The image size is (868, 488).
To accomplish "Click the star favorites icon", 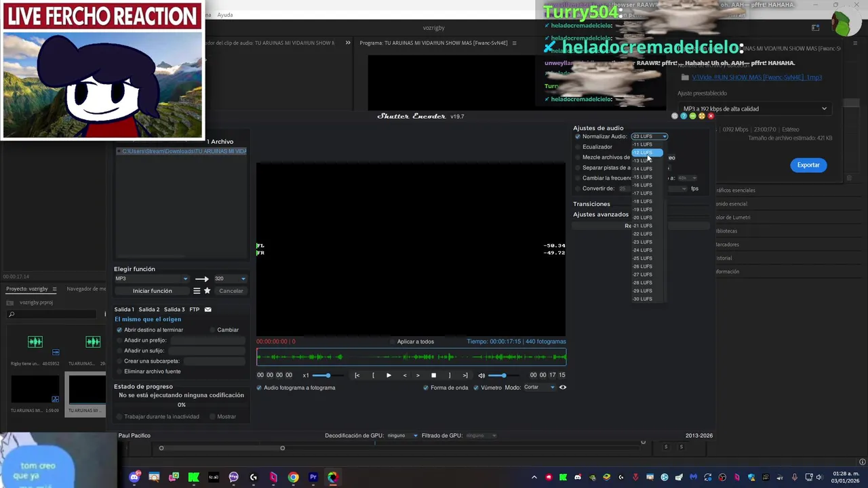I will 208,291.
